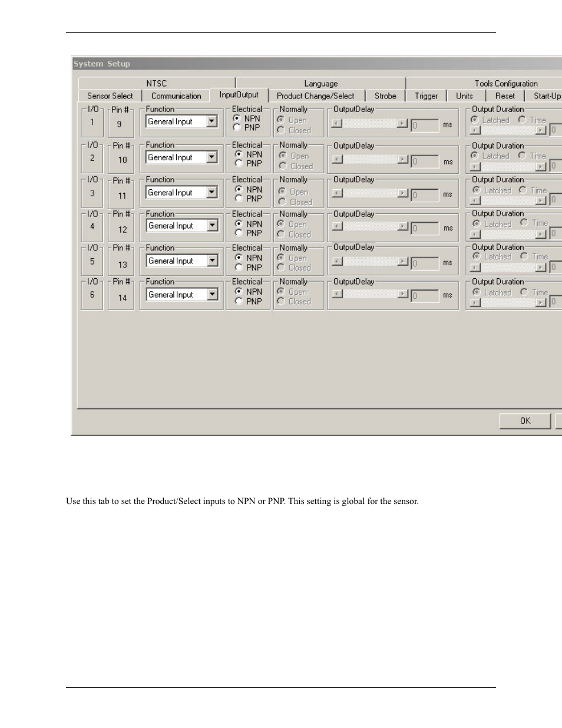562x728 pixels.
Task: Expand Function dropdown for I/O 3
Action: point(212,193)
